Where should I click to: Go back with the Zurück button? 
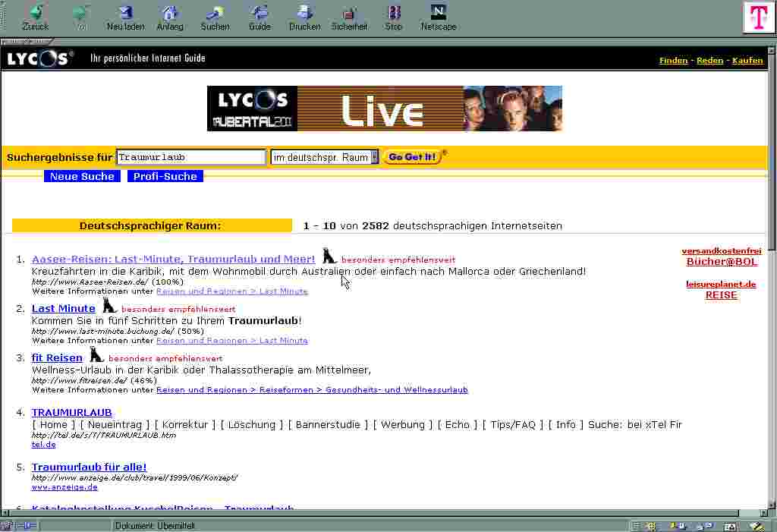35,17
